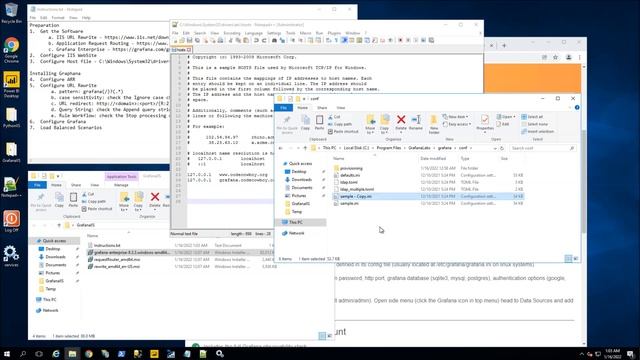This screenshot has height=360, width=640.
Task: Open Move to dropdown in conf Explorer
Action: click(x=370, y=124)
